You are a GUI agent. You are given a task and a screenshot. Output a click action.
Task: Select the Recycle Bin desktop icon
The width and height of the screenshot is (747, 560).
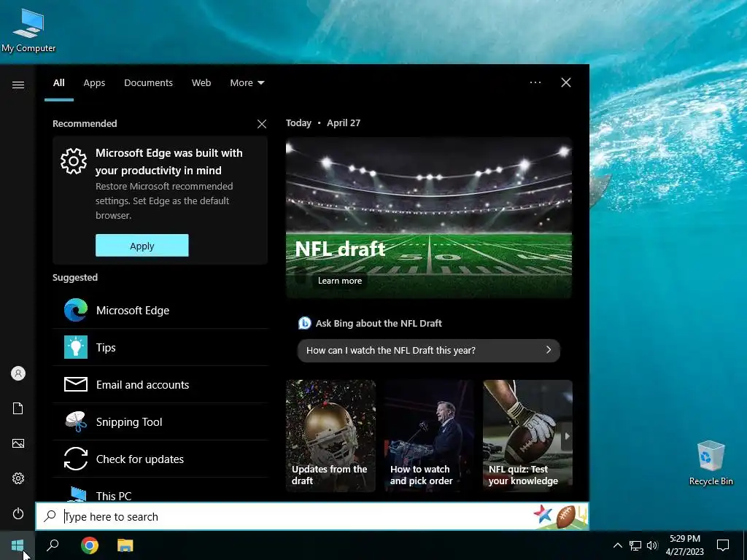[x=711, y=463]
